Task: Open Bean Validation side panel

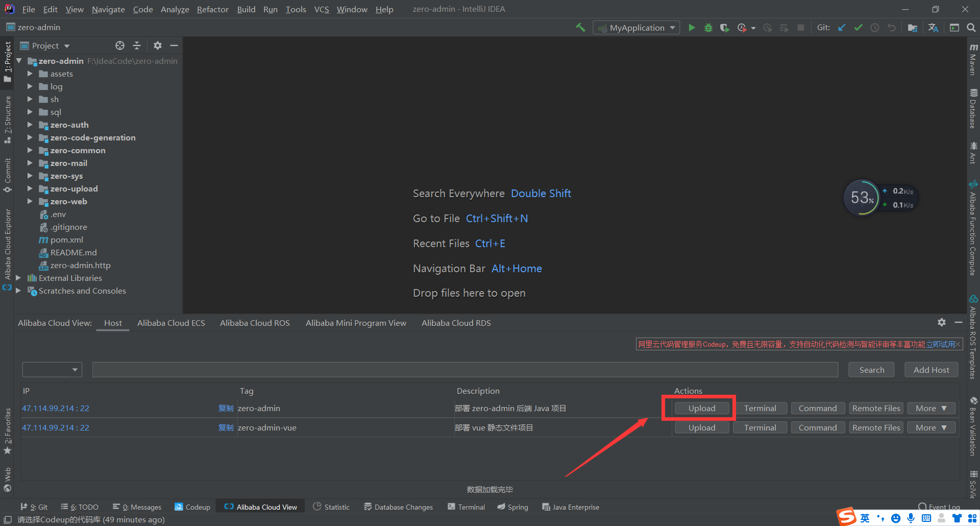Action: pyautogui.click(x=973, y=427)
